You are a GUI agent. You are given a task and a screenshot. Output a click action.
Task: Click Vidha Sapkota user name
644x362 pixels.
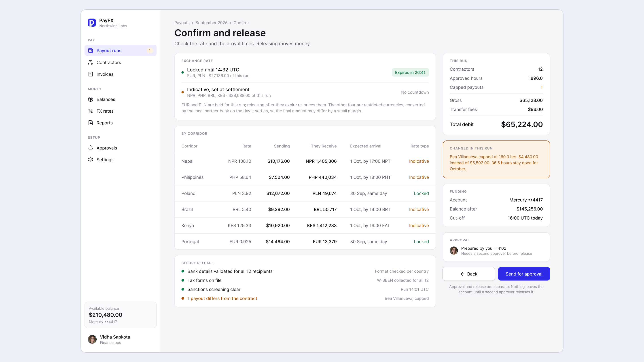pos(115,337)
